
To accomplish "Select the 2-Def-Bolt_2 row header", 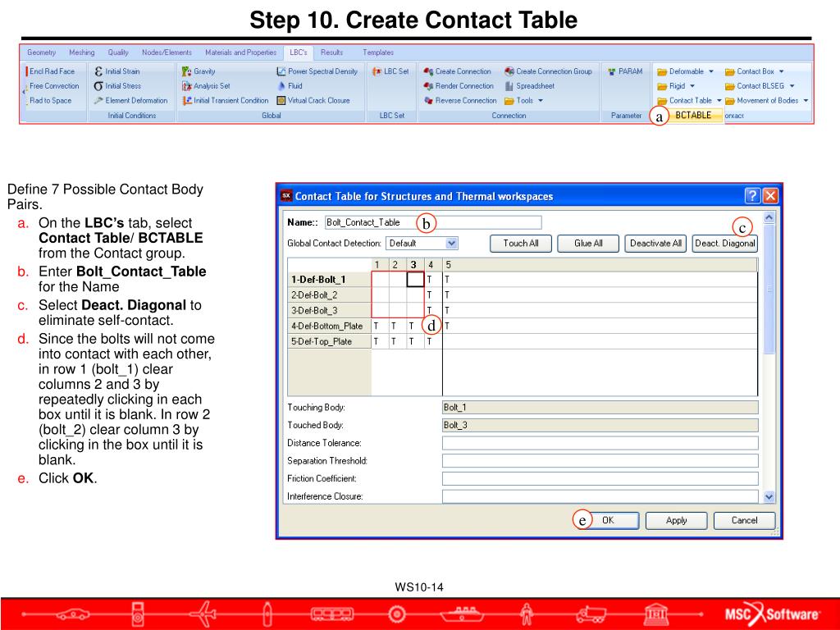I will pos(329,294).
